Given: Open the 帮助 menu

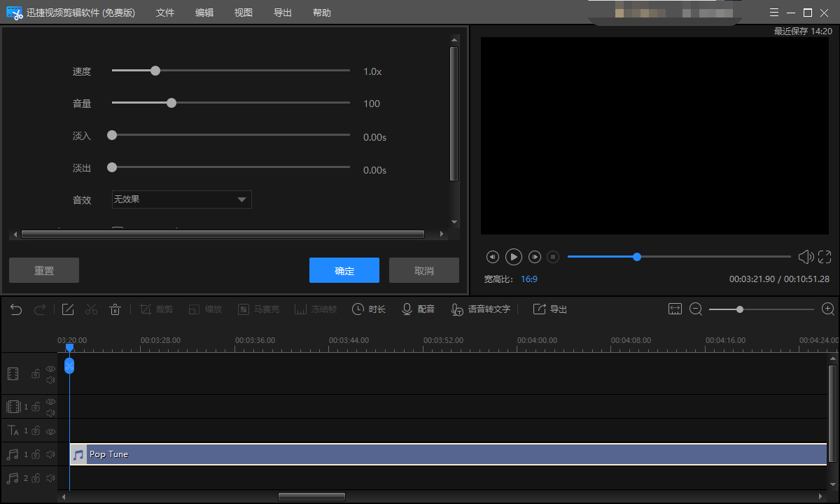Looking at the screenshot, I should 322,13.
